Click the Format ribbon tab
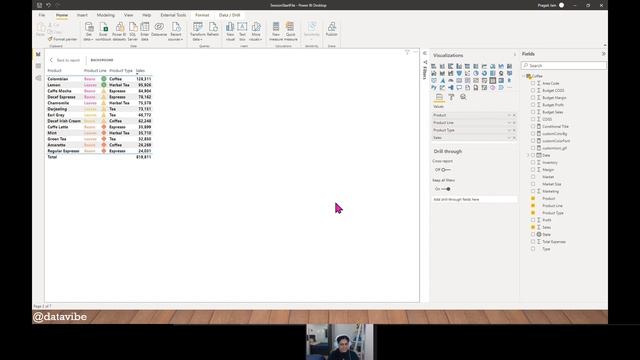 coord(202,15)
